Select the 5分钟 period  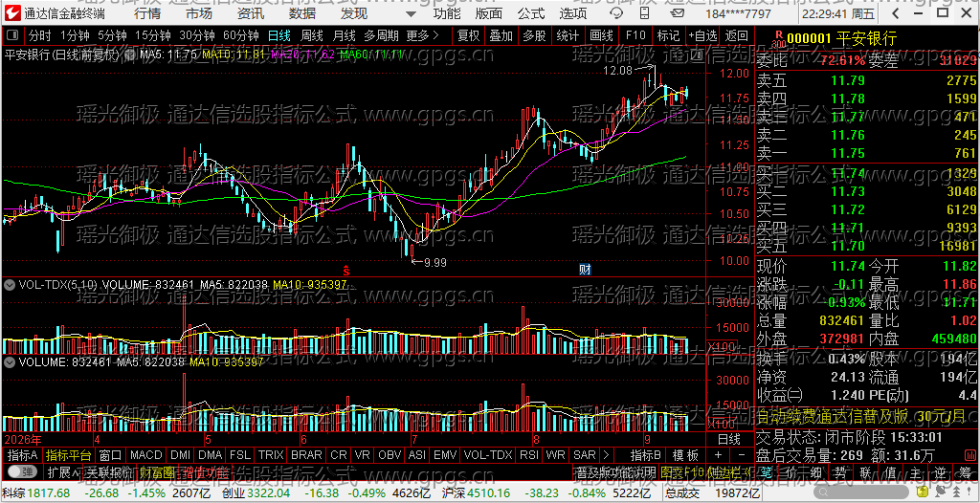coord(112,35)
